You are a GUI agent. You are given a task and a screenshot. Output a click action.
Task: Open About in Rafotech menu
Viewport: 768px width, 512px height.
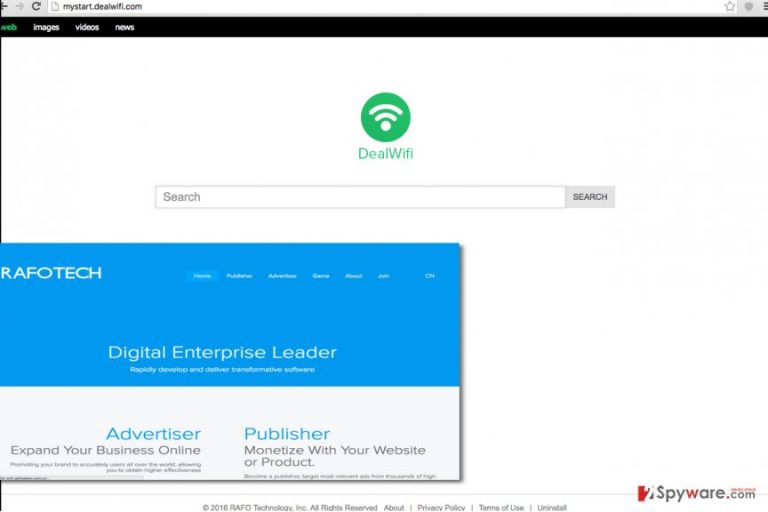coord(354,276)
